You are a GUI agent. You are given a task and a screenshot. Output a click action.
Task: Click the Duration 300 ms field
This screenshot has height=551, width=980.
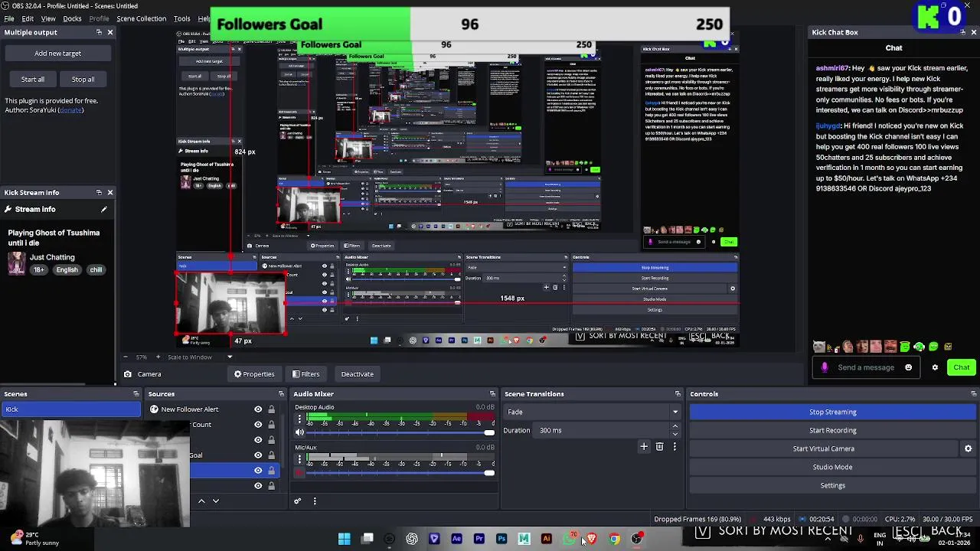pyautogui.click(x=602, y=430)
